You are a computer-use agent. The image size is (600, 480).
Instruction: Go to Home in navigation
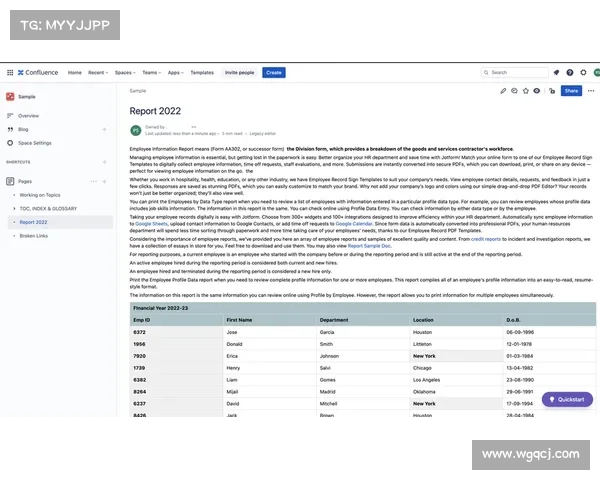point(75,72)
